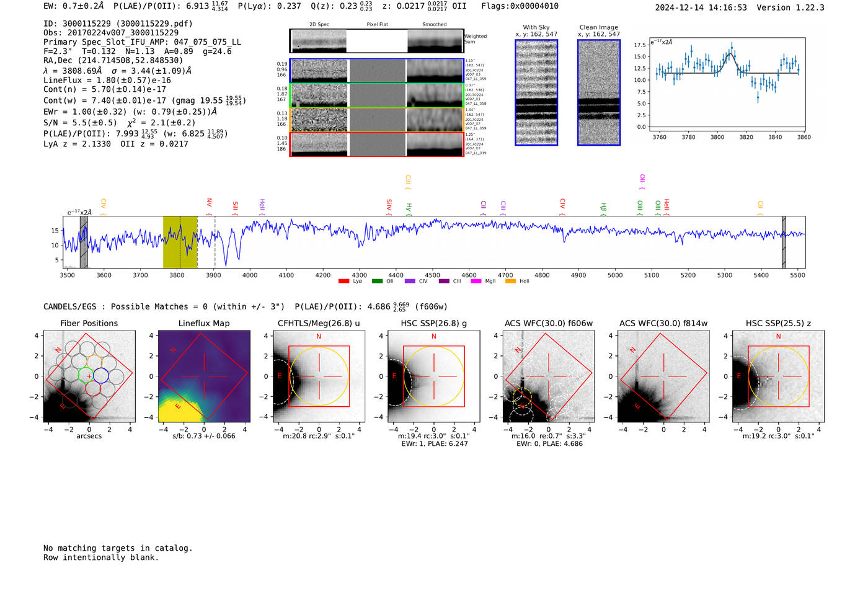Click the dashed grey line near 3900Å
868x591 pixels.
[x=215, y=242]
